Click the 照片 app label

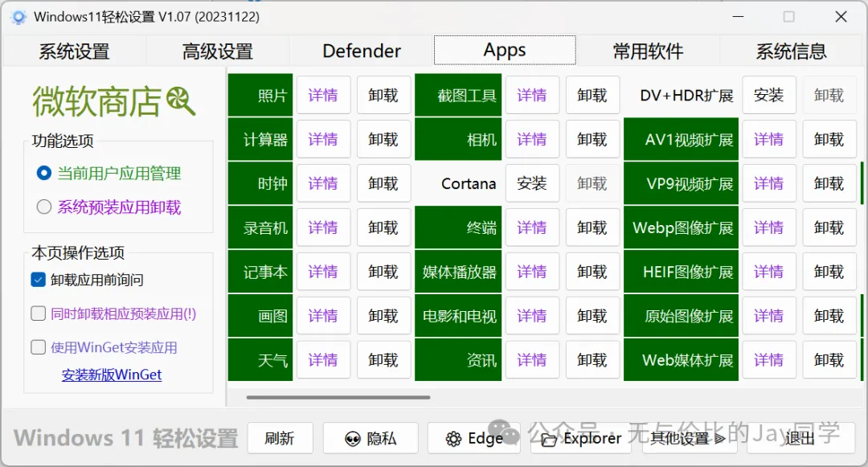[x=260, y=95]
